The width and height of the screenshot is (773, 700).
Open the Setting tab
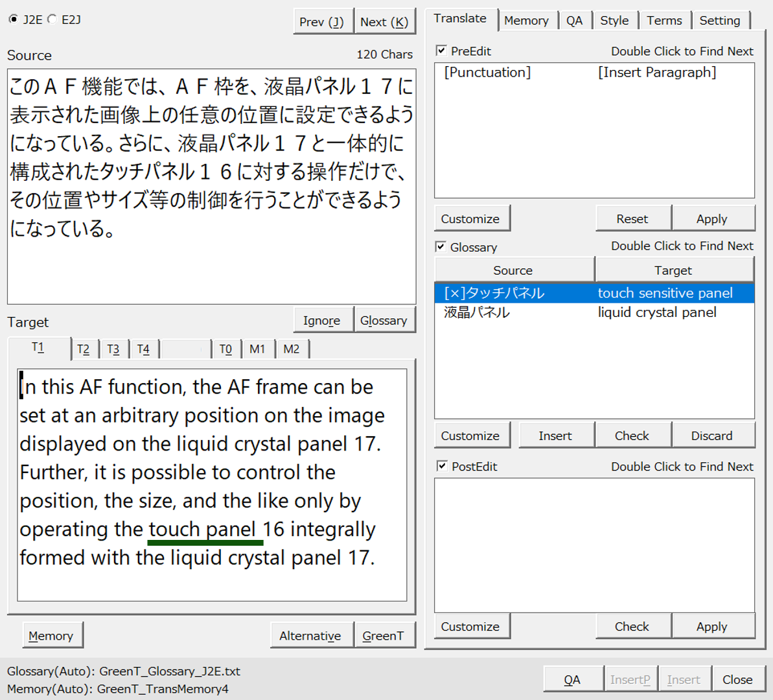[x=719, y=21]
